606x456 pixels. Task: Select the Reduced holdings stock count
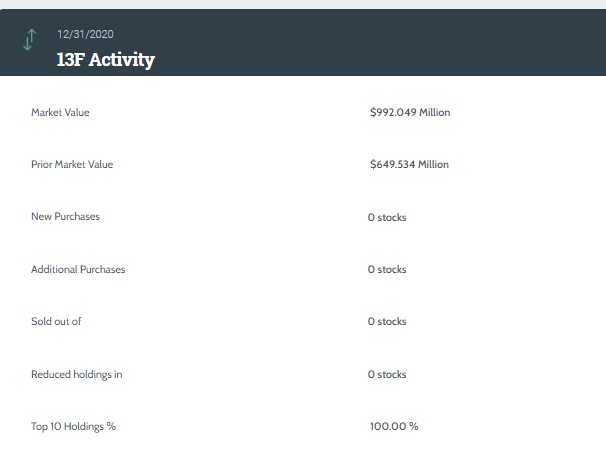(387, 374)
